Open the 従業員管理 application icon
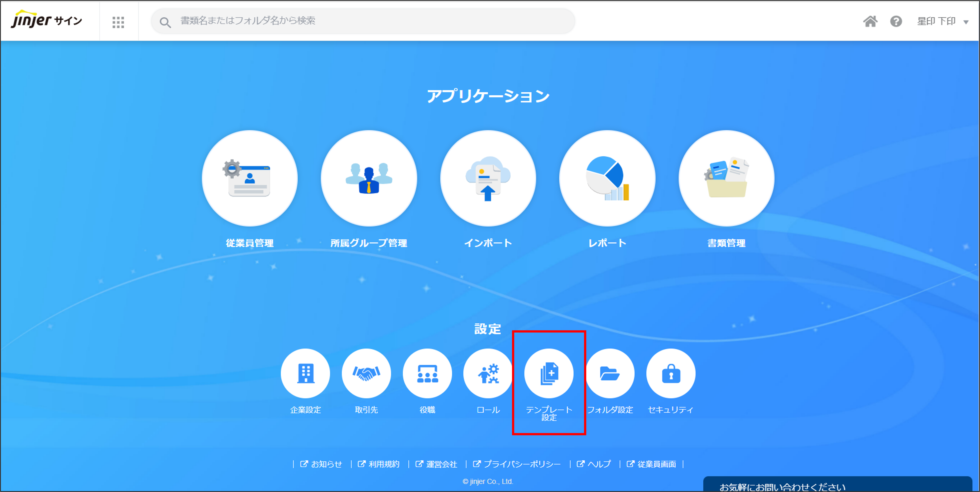The height and width of the screenshot is (492, 980). [250, 178]
